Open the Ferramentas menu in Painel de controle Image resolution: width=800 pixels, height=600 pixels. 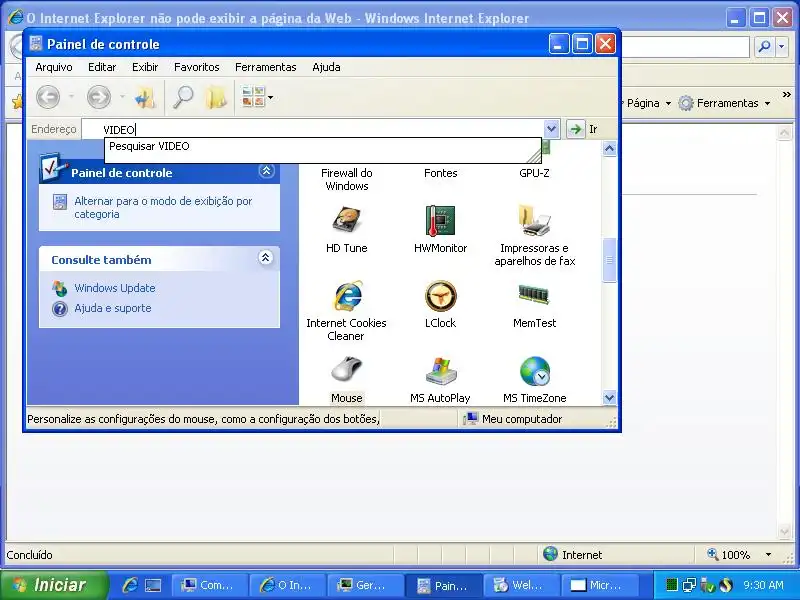265,67
